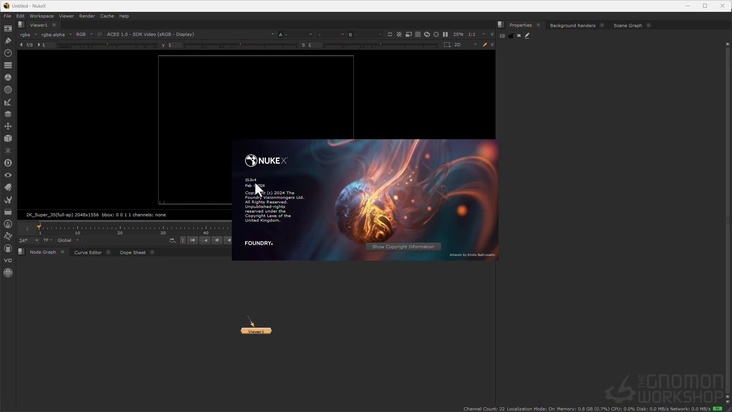Click the Viewer1 node in node graph
This screenshot has width=732, height=412.
coord(256,331)
